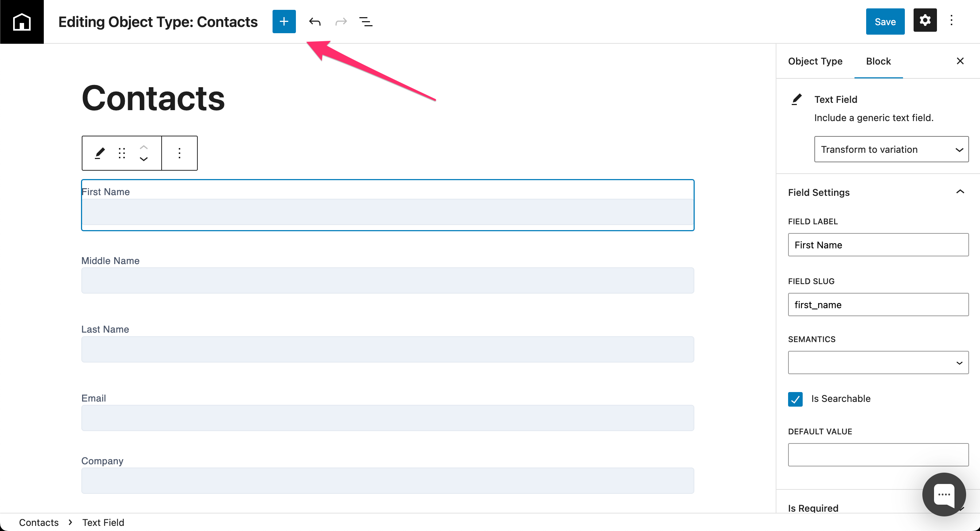Viewport: 980px width, 531px height.
Task: Uncheck the Is Searchable checkbox
Action: point(795,399)
